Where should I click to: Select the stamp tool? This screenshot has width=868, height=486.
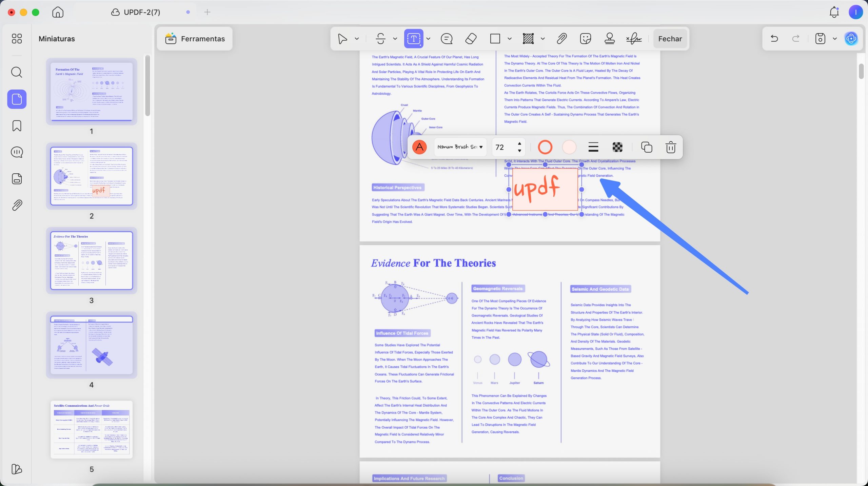610,39
